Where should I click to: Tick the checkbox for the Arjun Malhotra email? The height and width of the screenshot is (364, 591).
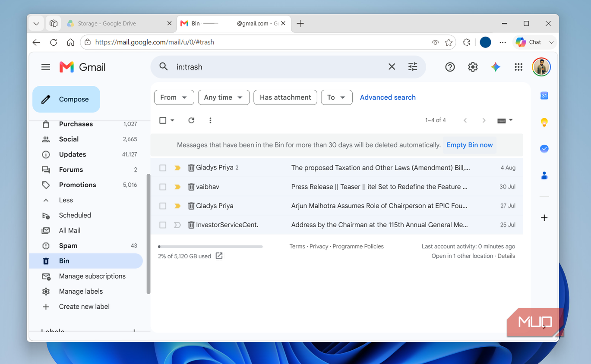[163, 206]
